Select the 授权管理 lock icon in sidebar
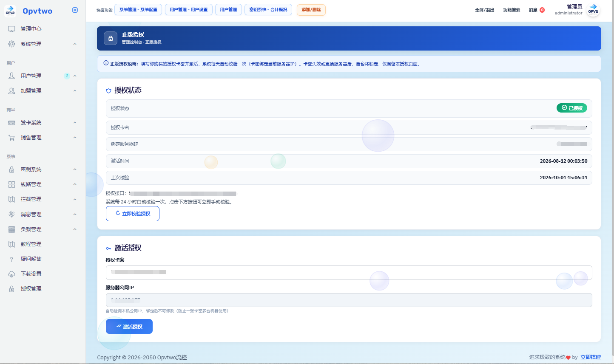 tap(11, 289)
